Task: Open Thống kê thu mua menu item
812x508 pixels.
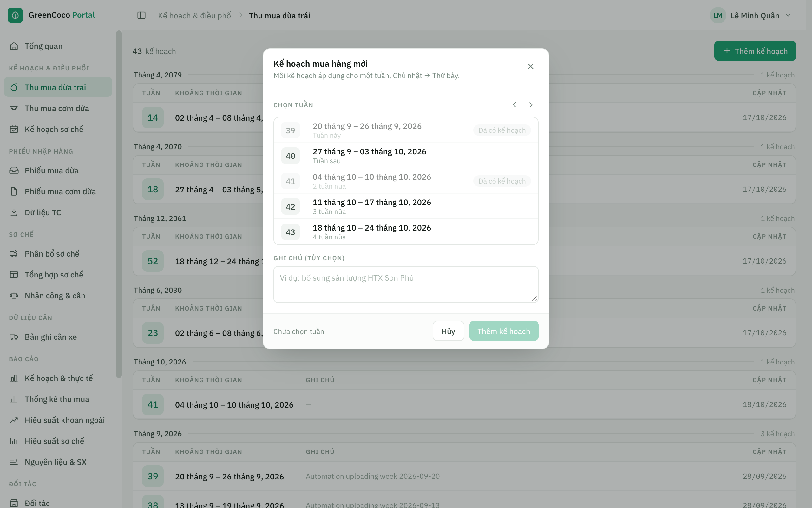Action: 58,399
